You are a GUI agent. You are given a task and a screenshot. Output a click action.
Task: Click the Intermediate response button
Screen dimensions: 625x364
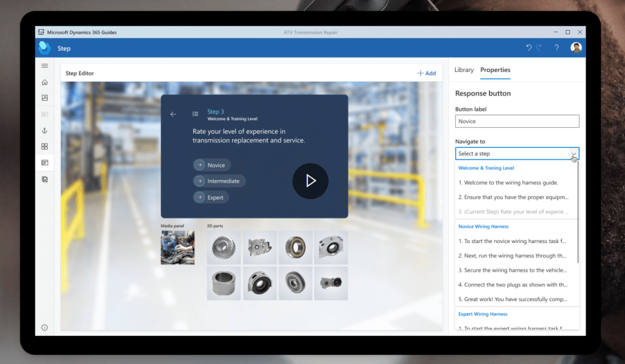(219, 181)
